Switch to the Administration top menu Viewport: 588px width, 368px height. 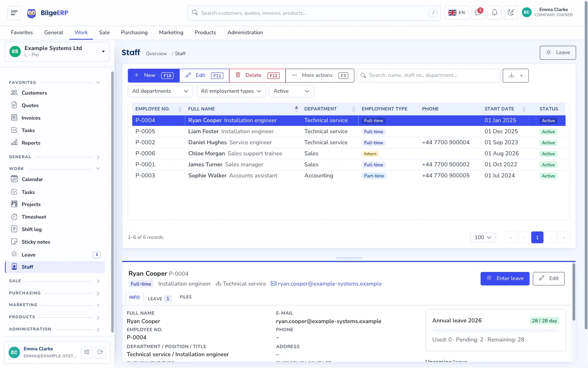(x=245, y=32)
